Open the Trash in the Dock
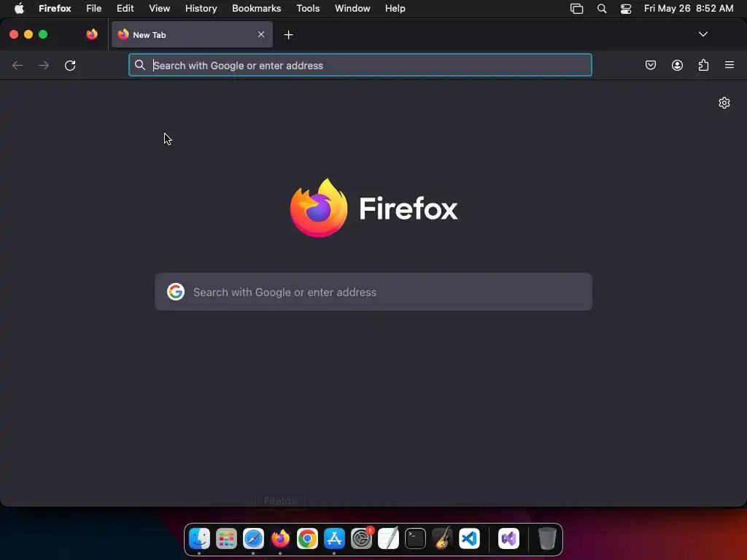747x560 pixels. tap(547, 539)
